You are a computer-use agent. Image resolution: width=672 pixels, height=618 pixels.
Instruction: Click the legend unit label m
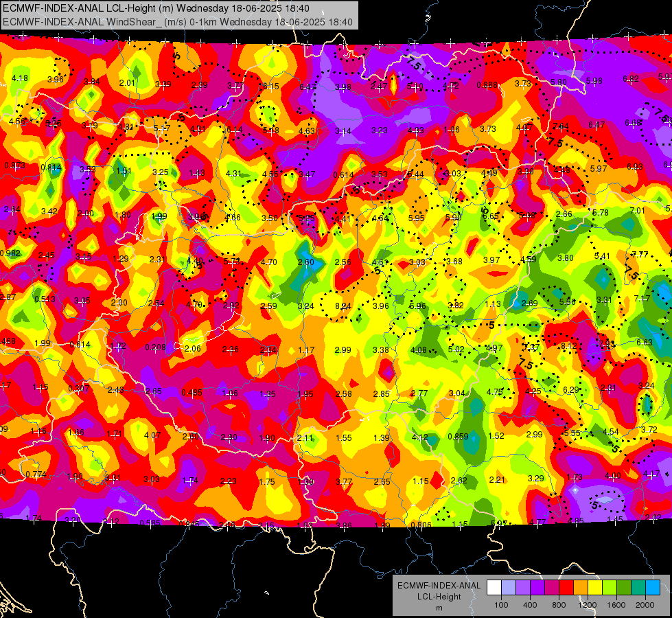[x=439, y=608]
